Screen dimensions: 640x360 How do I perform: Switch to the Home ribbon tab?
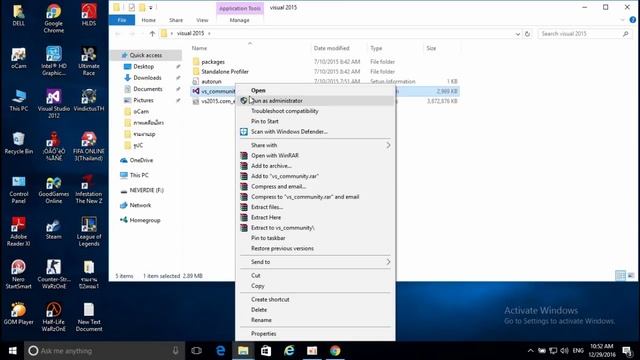(x=149, y=20)
